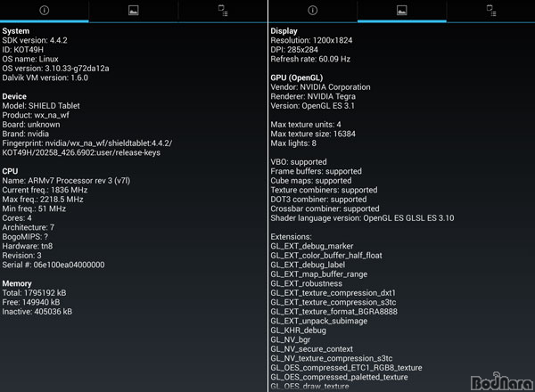Tap the Resolution 1200x1824 entry
Viewport: 535px width, 392px height.
311,40
